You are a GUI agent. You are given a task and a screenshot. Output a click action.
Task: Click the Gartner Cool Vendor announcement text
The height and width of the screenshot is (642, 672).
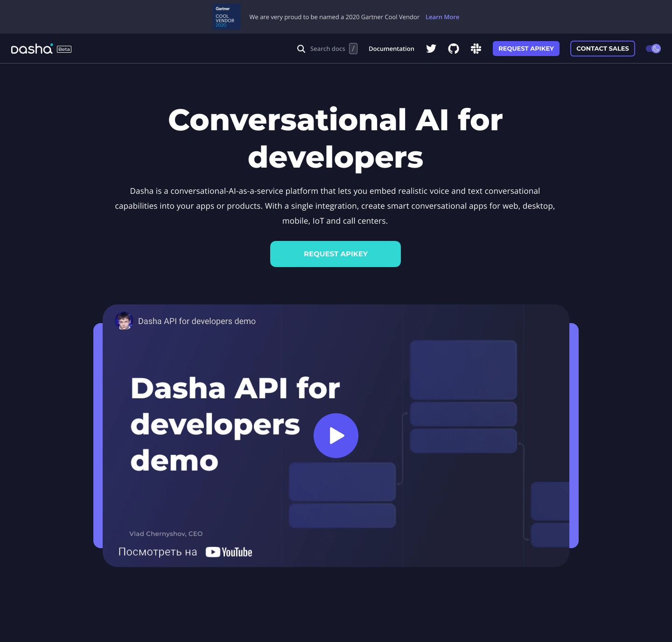click(x=334, y=17)
